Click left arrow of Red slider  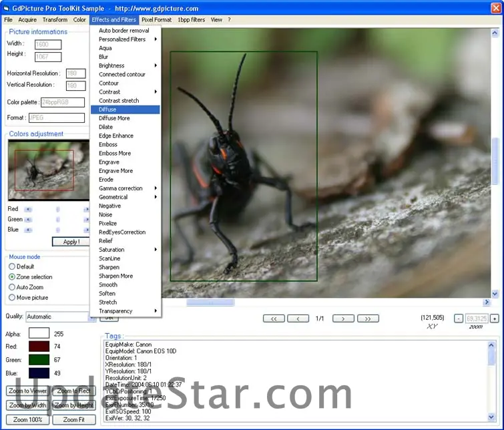[28, 209]
